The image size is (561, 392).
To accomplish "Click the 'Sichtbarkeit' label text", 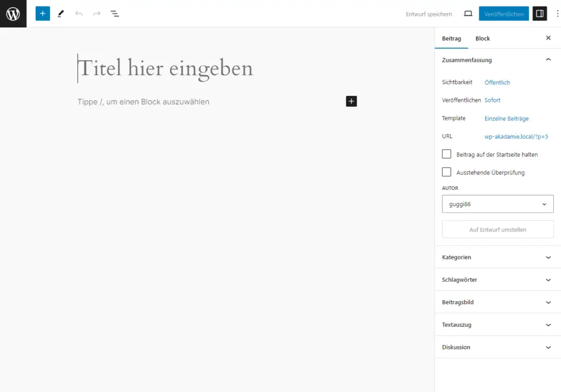I will 457,82.
